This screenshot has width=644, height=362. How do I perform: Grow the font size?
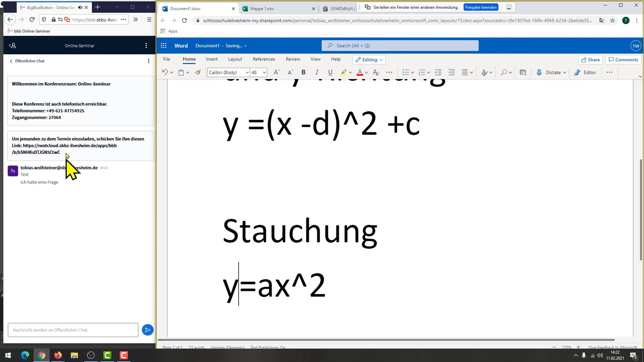click(276, 72)
